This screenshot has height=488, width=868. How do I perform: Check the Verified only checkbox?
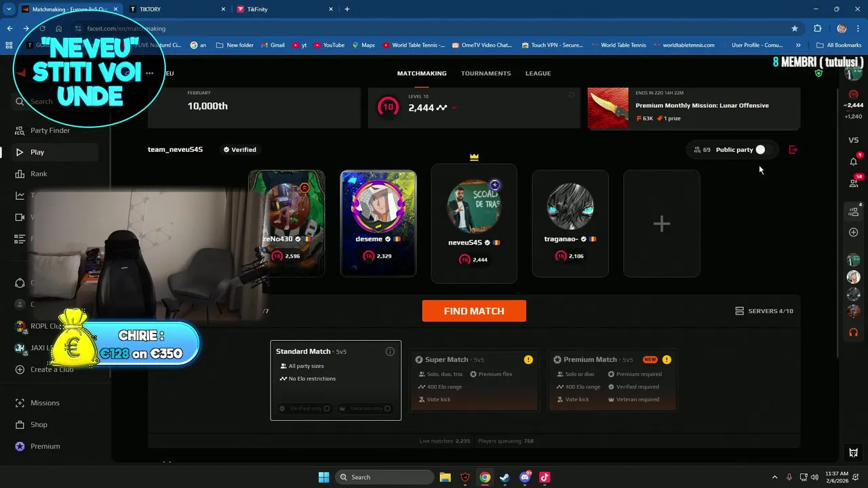(x=327, y=409)
